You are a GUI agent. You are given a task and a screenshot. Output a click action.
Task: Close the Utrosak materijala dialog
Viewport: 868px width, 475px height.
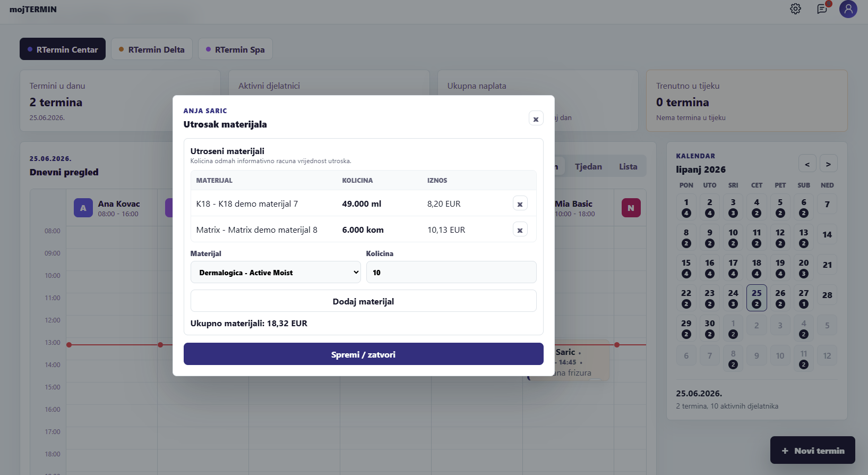536,118
